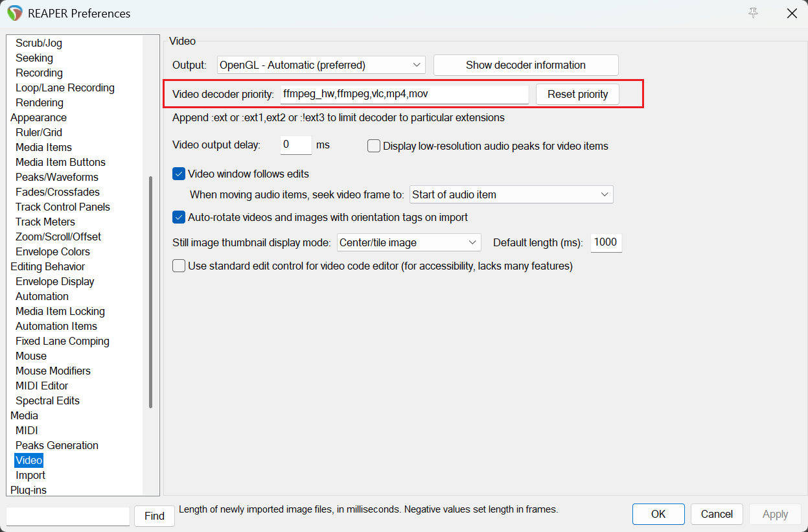Select the highlighted Video page
This screenshot has height=532, width=808.
tap(29, 460)
